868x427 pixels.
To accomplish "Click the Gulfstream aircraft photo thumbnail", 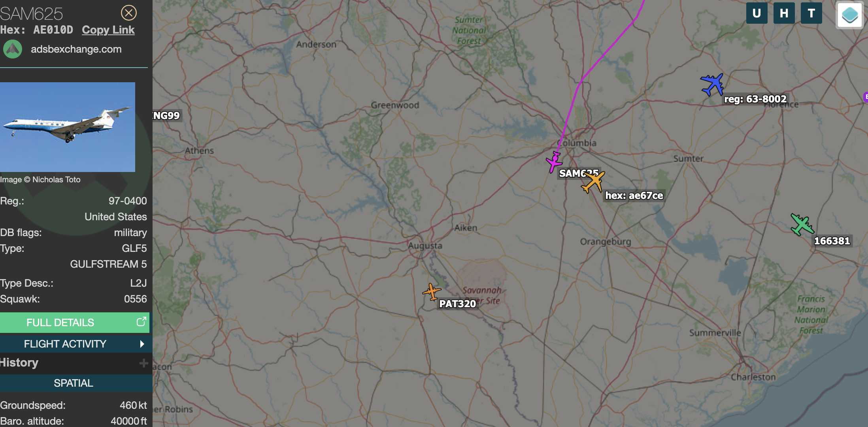I will (68, 127).
